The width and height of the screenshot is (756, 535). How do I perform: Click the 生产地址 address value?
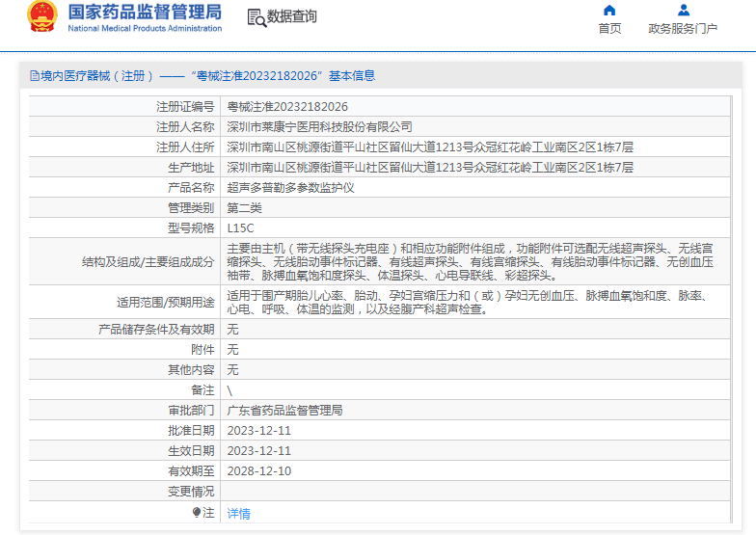pos(430,168)
